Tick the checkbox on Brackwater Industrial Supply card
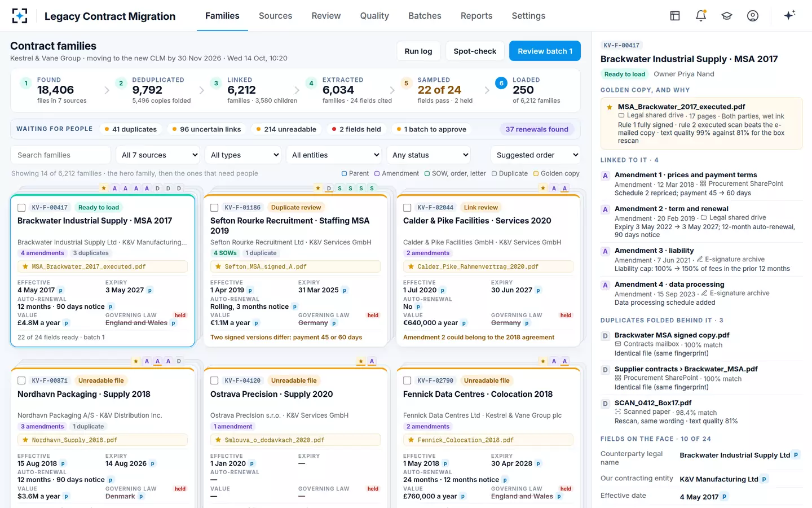This screenshot has width=812, height=508. tap(21, 208)
